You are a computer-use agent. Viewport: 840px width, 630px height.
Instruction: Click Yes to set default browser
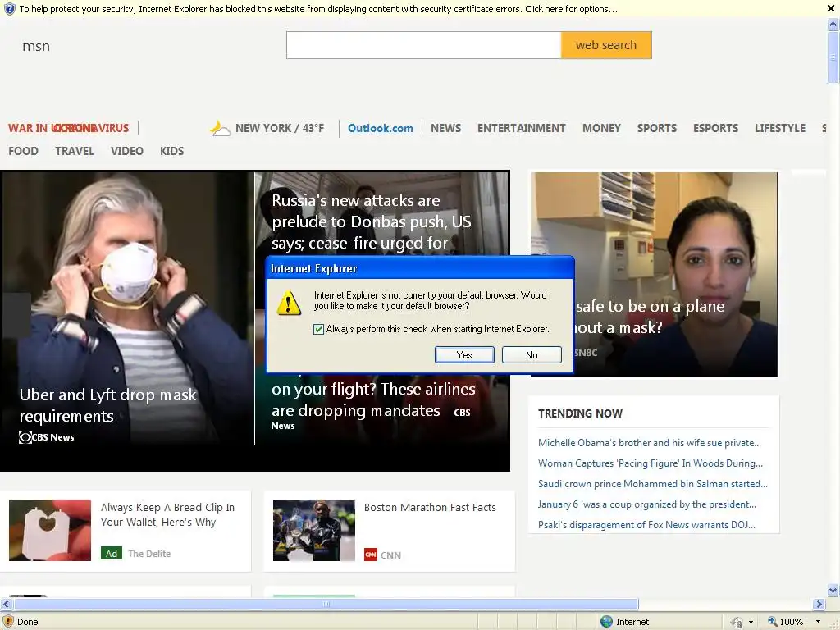464,354
